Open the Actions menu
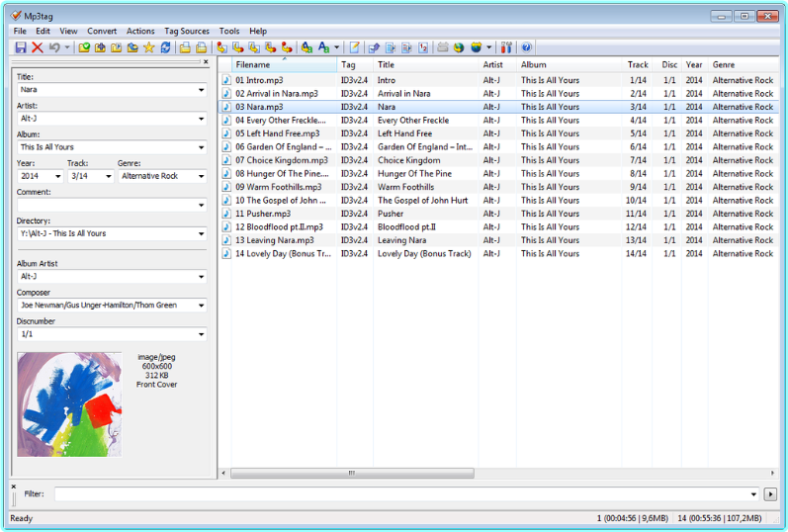788x532 pixels. (140, 32)
